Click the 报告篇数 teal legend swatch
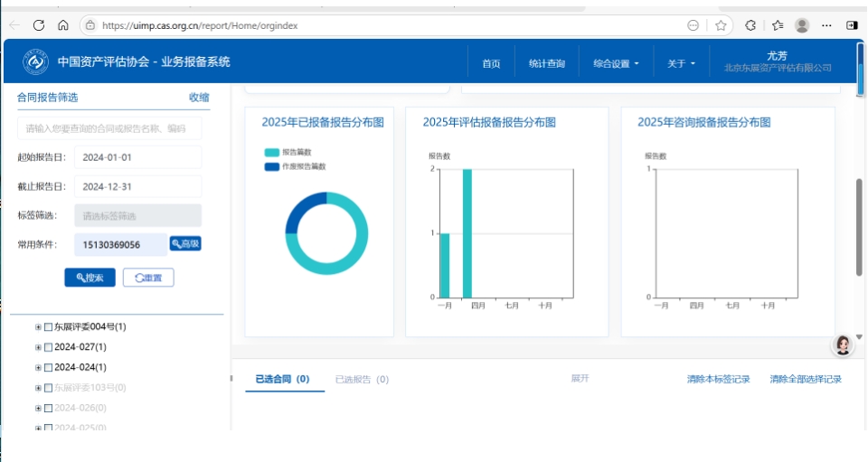 pos(272,153)
